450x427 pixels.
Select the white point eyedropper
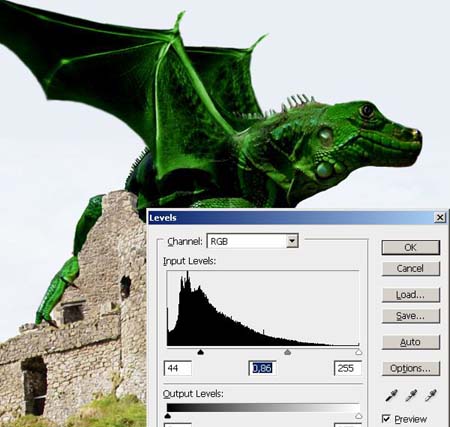click(x=431, y=395)
